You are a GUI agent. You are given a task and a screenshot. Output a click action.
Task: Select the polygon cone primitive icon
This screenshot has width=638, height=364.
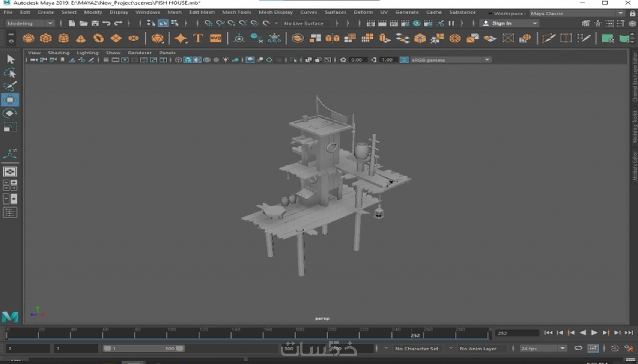click(x=81, y=38)
